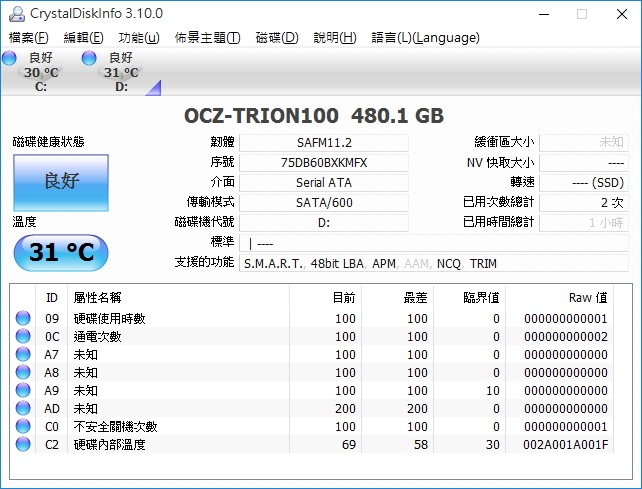Click power on hours field 1 小時

tap(584, 223)
